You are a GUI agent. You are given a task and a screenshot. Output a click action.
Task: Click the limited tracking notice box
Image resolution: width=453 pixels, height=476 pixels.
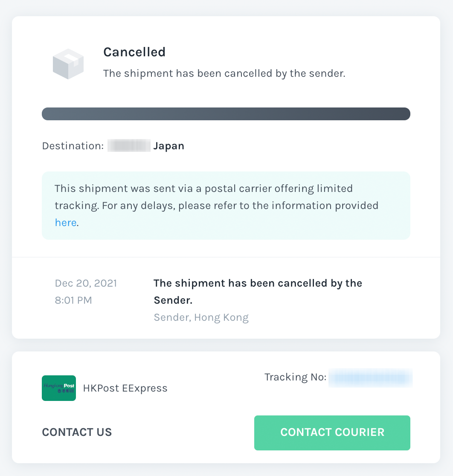click(x=226, y=206)
